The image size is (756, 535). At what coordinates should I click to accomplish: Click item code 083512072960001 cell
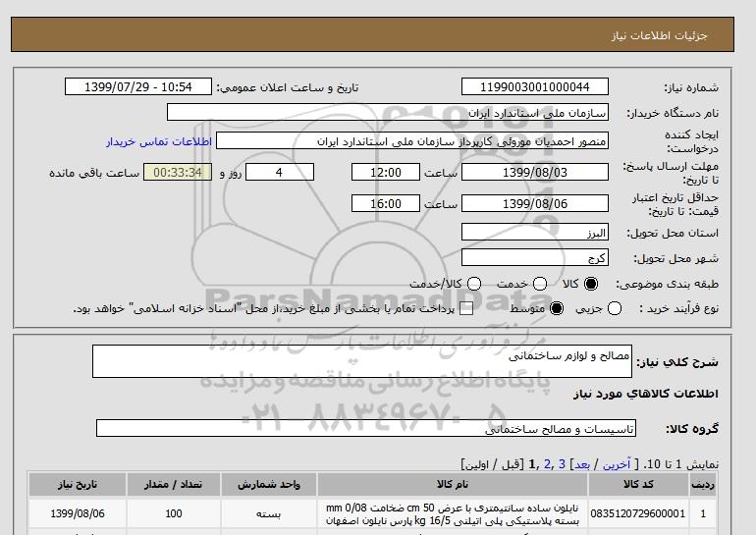pyautogui.click(x=638, y=513)
